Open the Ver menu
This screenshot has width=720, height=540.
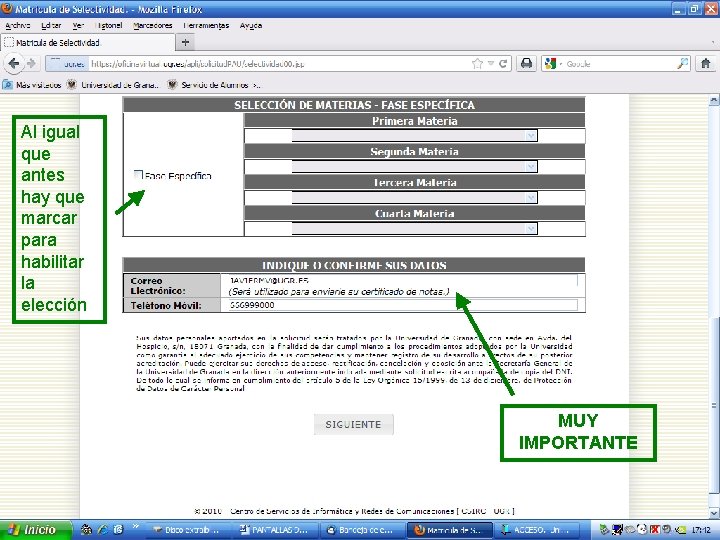[78, 25]
